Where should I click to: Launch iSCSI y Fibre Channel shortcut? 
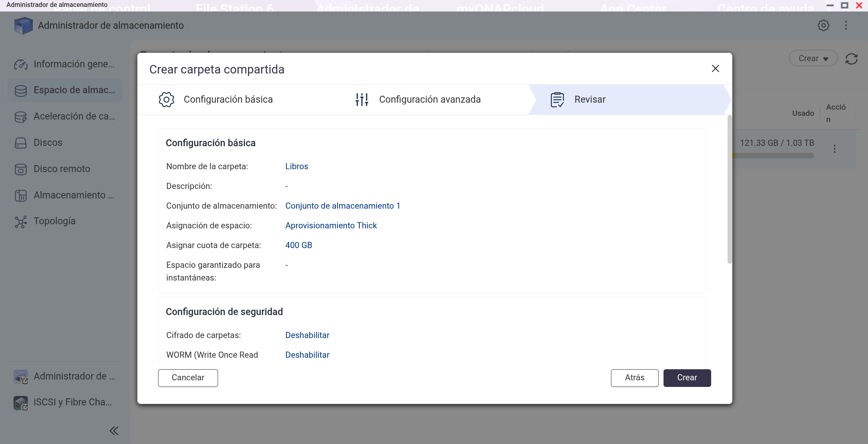[x=72, y=402]
